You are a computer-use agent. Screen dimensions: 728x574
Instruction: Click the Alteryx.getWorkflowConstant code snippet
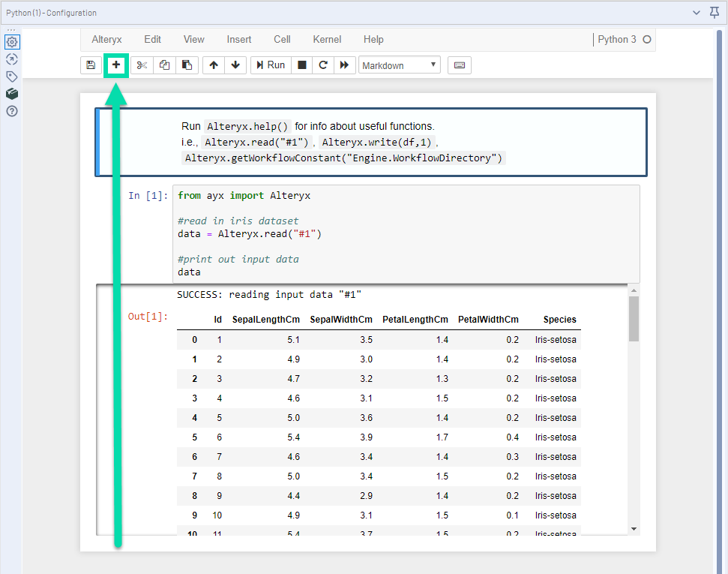[x=343, y=158]
